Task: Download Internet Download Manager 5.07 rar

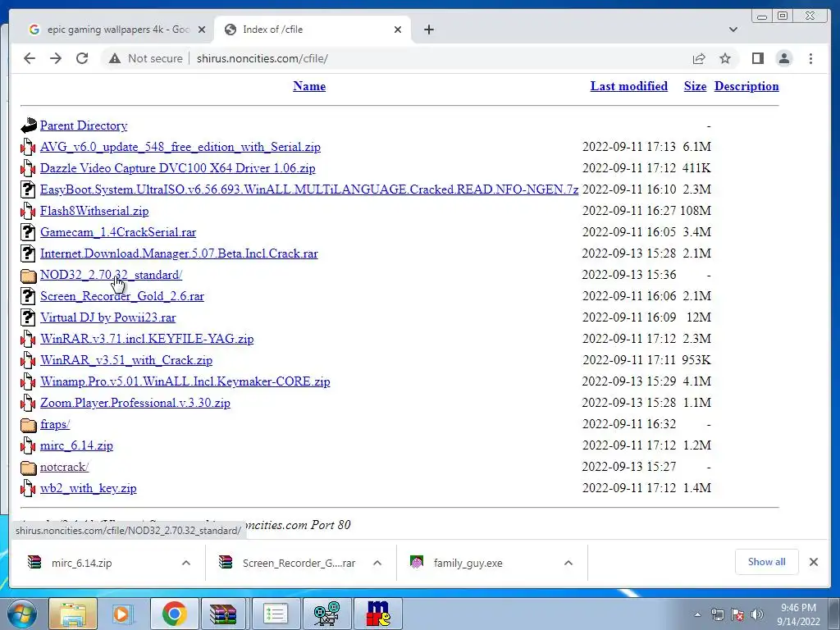Action: [179, 253]
